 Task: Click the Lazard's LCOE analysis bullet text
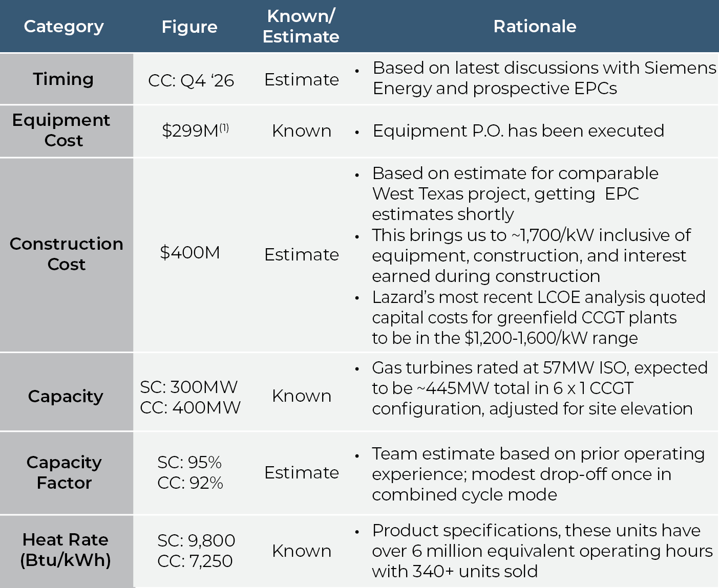pyautogui.click(x=538, y=317)
